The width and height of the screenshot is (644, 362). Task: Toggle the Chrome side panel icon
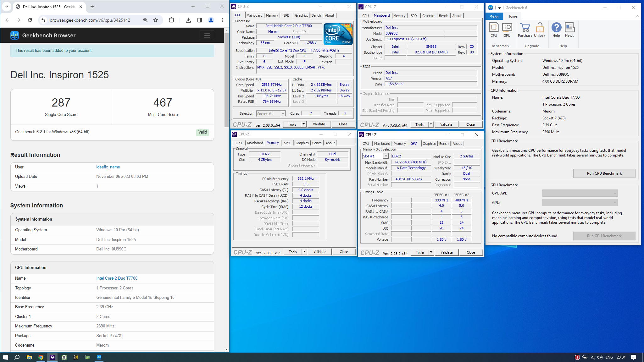[200, 20]
